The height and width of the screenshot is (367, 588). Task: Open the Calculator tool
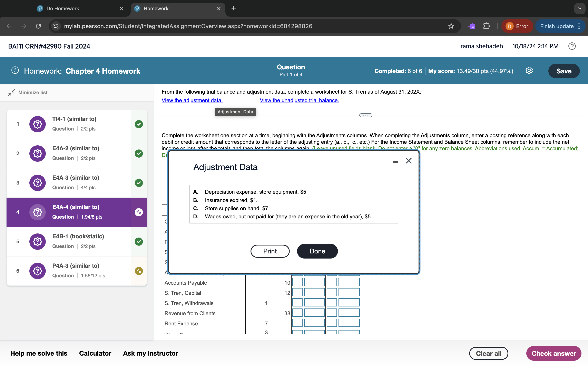coord(95,353)
